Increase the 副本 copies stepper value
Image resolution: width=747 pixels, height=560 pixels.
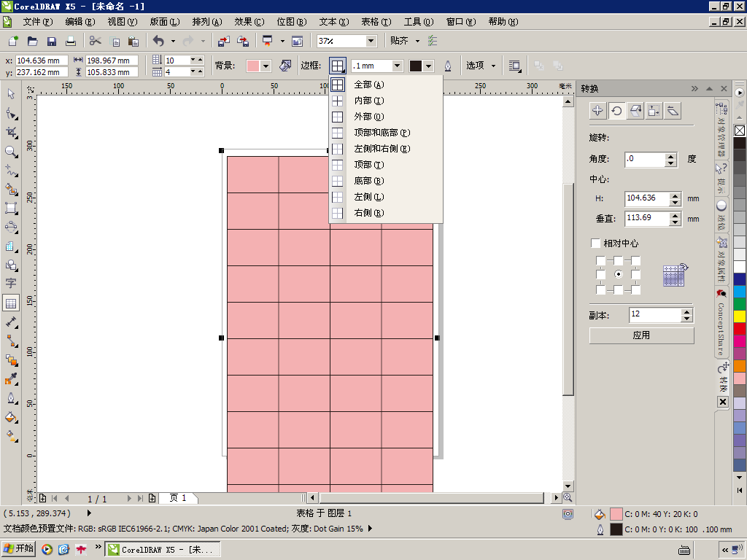(686, 312)
